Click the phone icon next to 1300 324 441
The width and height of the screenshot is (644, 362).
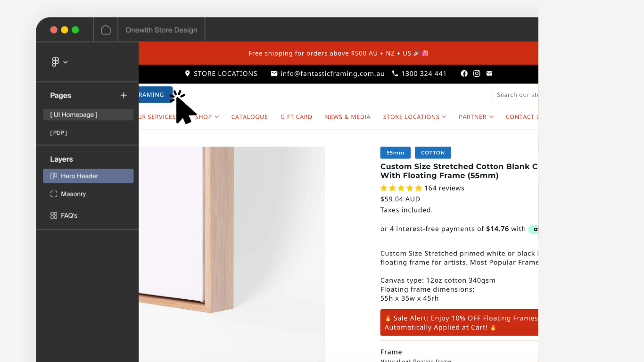[x=395, y=74]
